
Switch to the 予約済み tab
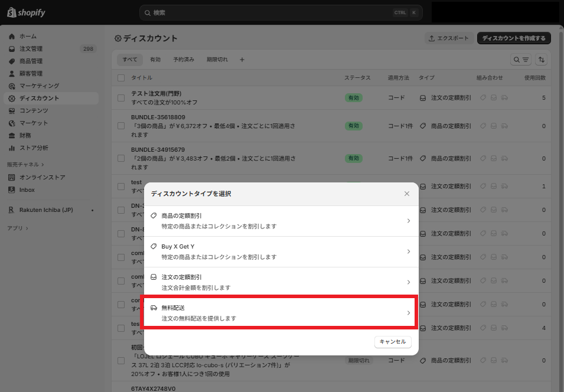click(184, 60)
